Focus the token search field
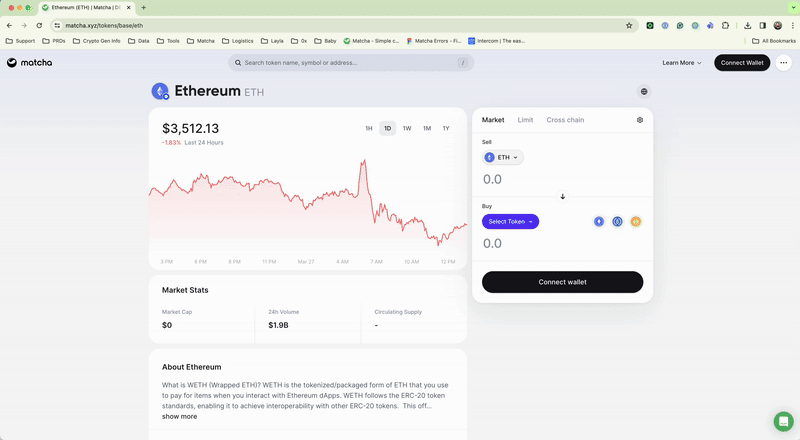800x440 pixels. (x=350, y=63)
